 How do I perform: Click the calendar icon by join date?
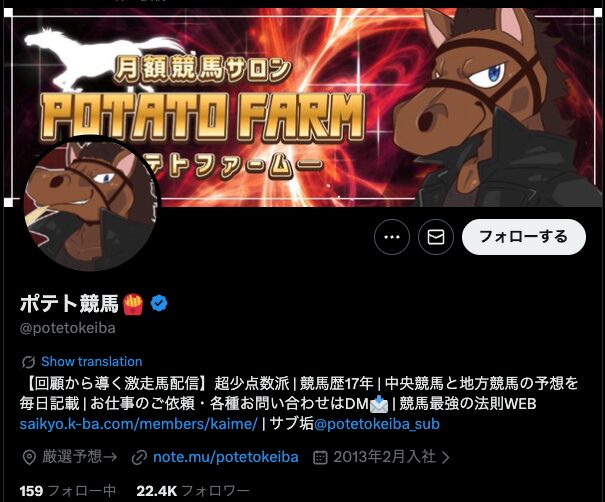tap(320, 458)
